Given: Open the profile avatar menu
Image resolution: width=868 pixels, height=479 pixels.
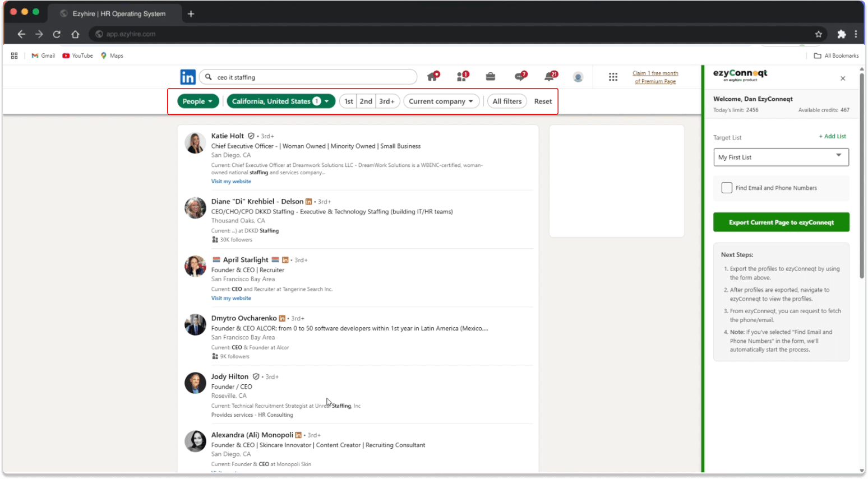Looking at the screenshot, I should [x=578, y=77].
